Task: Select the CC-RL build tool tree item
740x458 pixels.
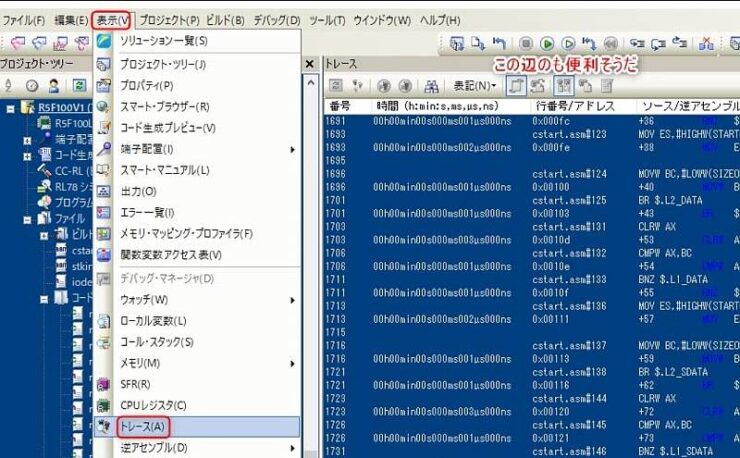Action: click(67, 170)
